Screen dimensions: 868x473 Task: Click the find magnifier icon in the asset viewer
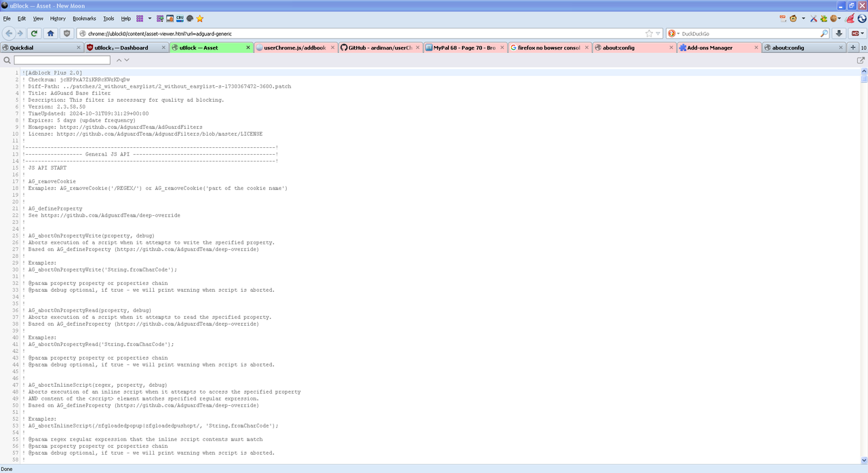click(7, 60)
